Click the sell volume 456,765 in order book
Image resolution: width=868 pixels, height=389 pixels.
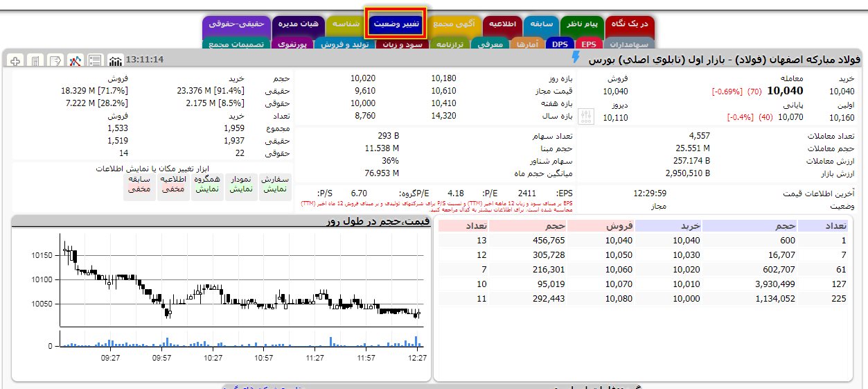pyautogui.click(x=548, y=240)
